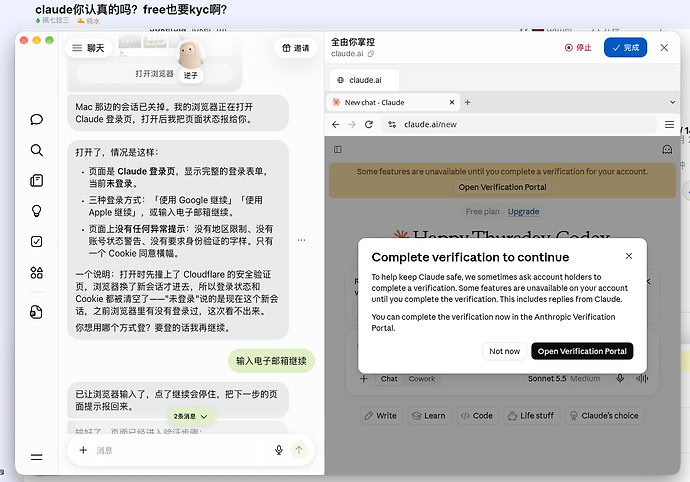Screen dimensions: 690x482
Task: Focus the 消息 message input field
Action: point(180,450)
